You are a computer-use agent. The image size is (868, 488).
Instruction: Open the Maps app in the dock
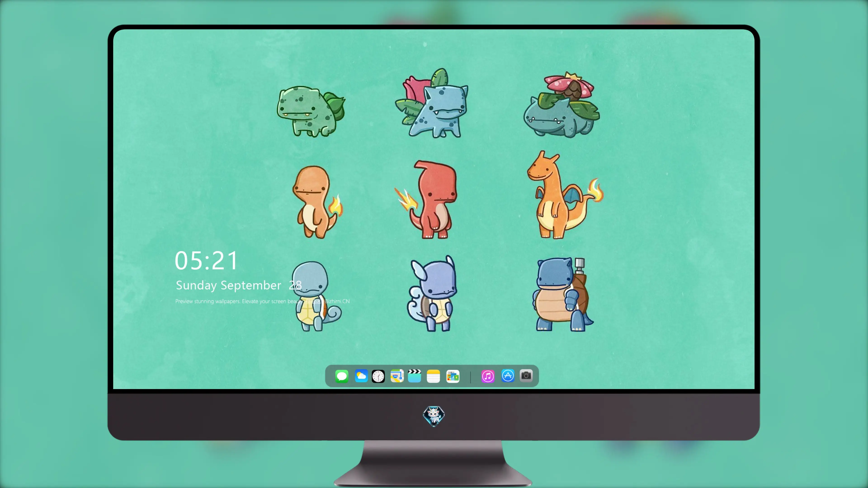pos(397,376)
